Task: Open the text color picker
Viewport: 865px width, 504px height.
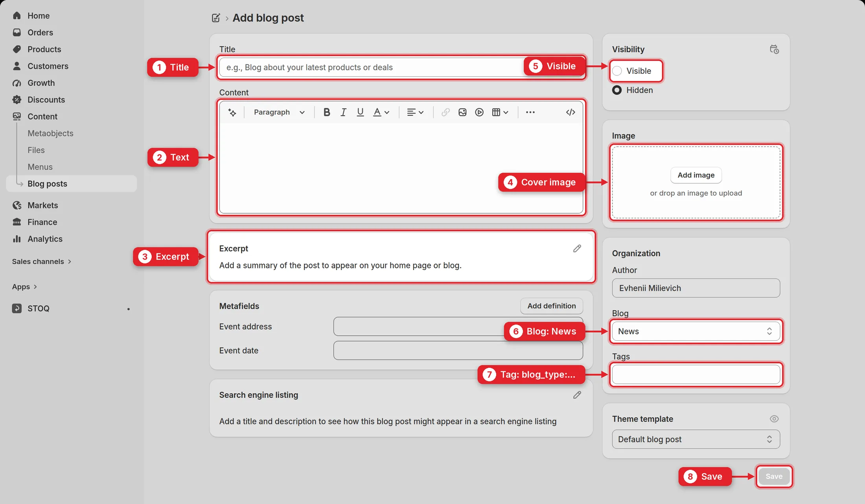Action: pyautogui.click(x=381, y=112)
